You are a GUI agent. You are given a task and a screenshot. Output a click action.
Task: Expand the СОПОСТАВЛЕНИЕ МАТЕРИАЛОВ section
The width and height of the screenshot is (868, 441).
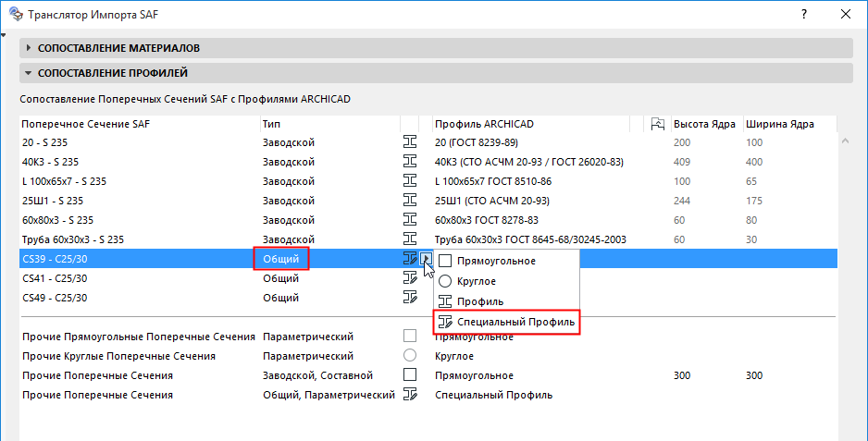436,48
